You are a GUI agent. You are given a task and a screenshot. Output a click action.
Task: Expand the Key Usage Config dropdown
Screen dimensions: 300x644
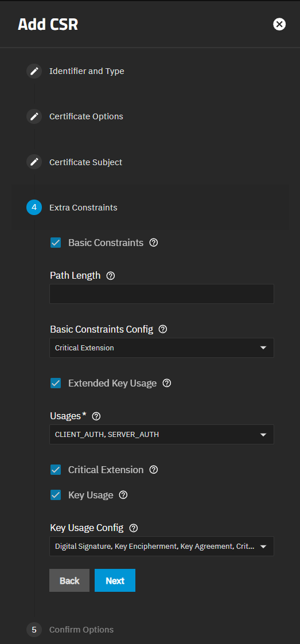[162, 547]
